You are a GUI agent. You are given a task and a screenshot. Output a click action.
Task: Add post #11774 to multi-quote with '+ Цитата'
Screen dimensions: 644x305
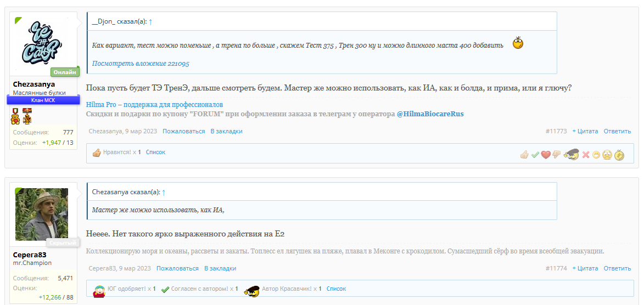(585, 268)
